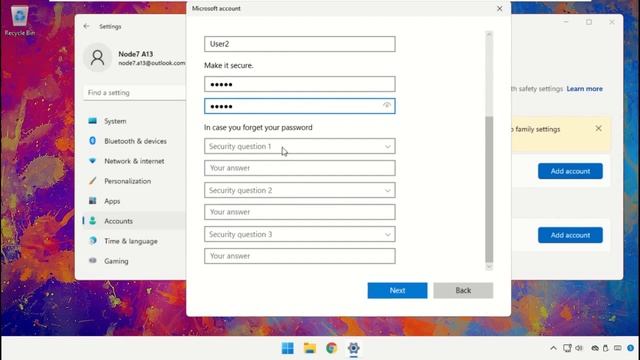Expand Security question 1 dropdown
Screen dimensions: 640x360
coord(300,146)
